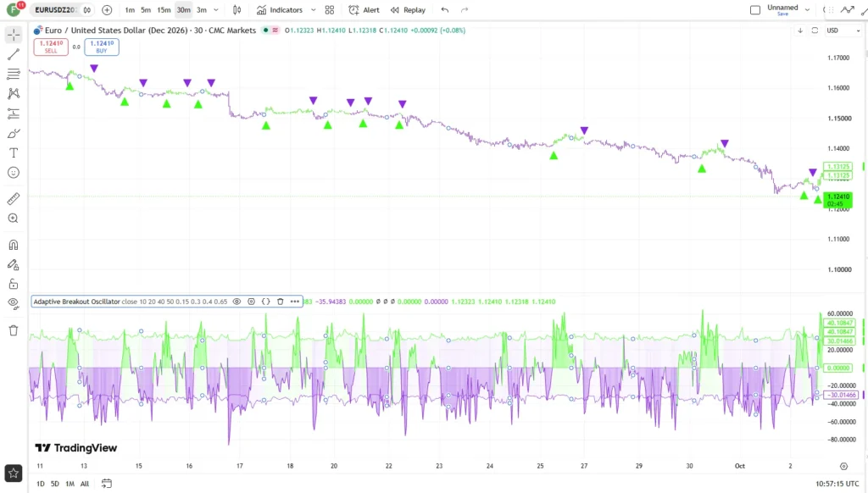The image size is (868, 493).
Task: Switch to 3m timeframe
Action: pyautogui.click(x=202, y=10)
